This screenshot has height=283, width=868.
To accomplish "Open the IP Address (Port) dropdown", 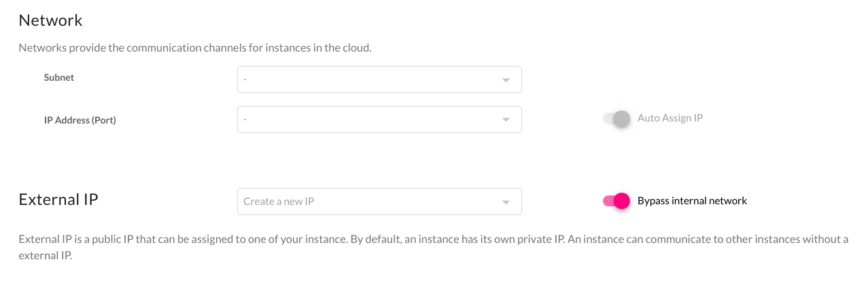I will pos(379,119).
